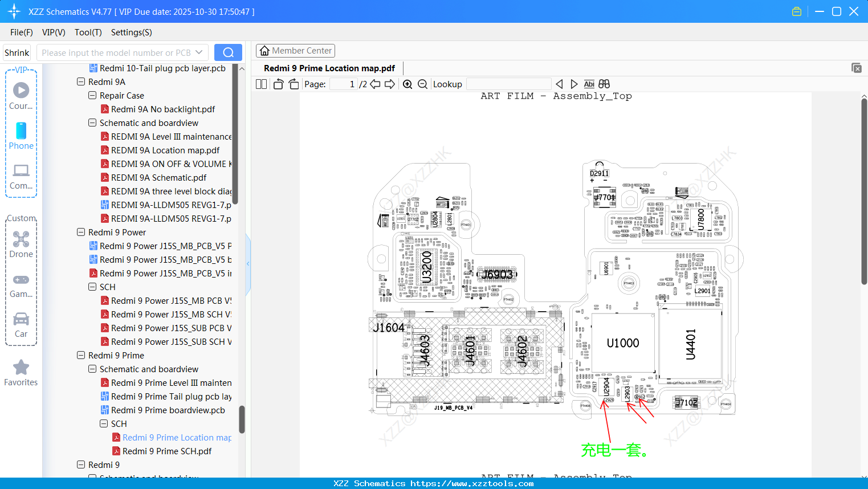Click the Lookup text field
The width and height of the screenshot is (868, 489).
pyautogui.click(x=509, y=84)
